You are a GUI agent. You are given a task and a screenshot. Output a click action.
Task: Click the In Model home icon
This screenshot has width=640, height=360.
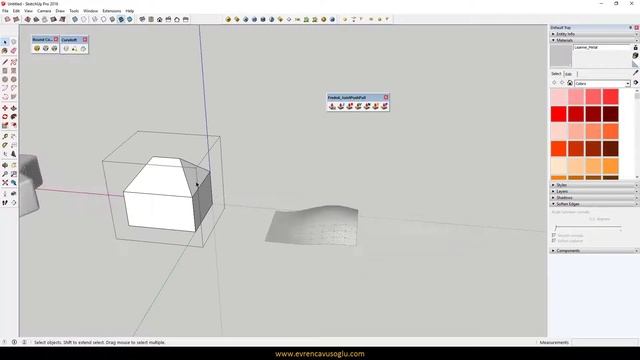570,83
